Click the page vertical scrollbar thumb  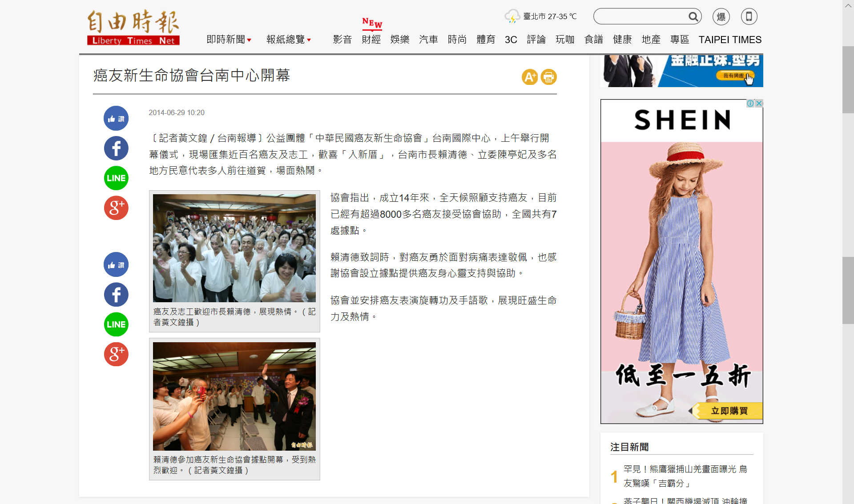(848, 80)
